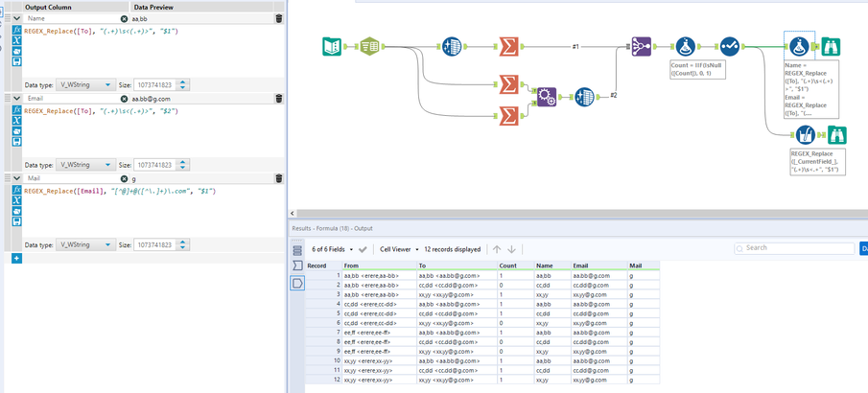Click the Name output column name field

click(72, 19)
